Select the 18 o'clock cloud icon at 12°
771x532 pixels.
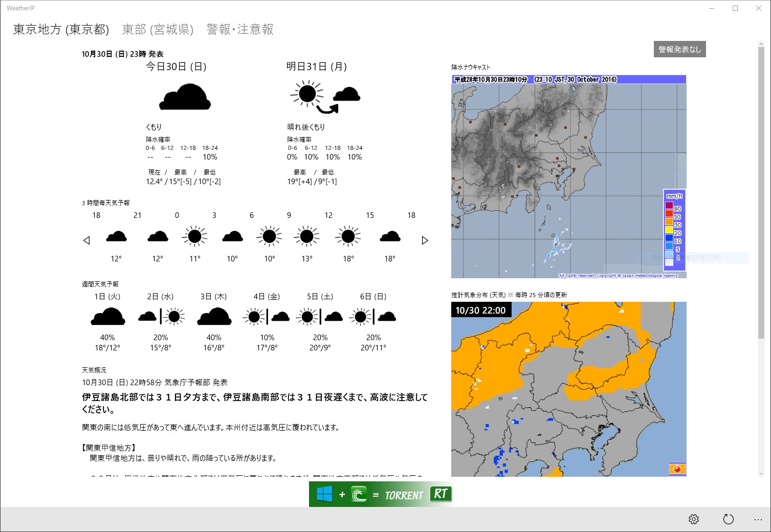click(116, 236)
